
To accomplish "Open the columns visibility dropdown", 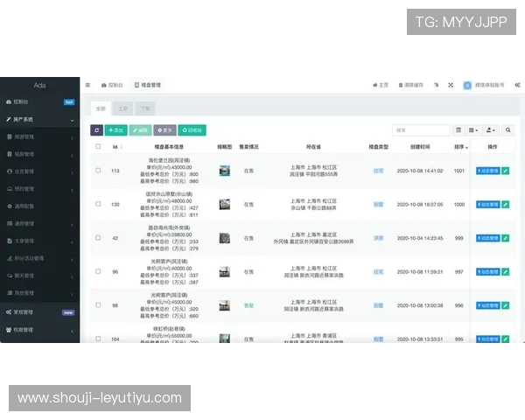I will point(473,130).
